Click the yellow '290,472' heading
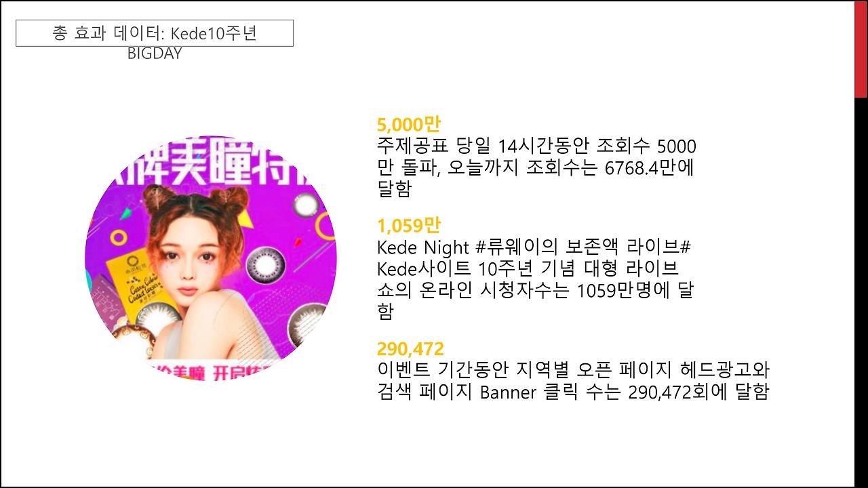868x488 pixels. (x=411, y=349)
